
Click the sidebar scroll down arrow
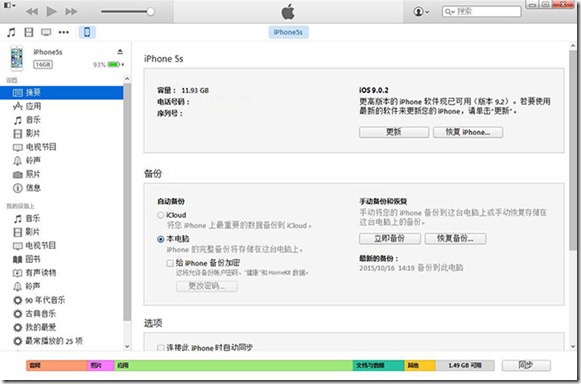[127, 347]
